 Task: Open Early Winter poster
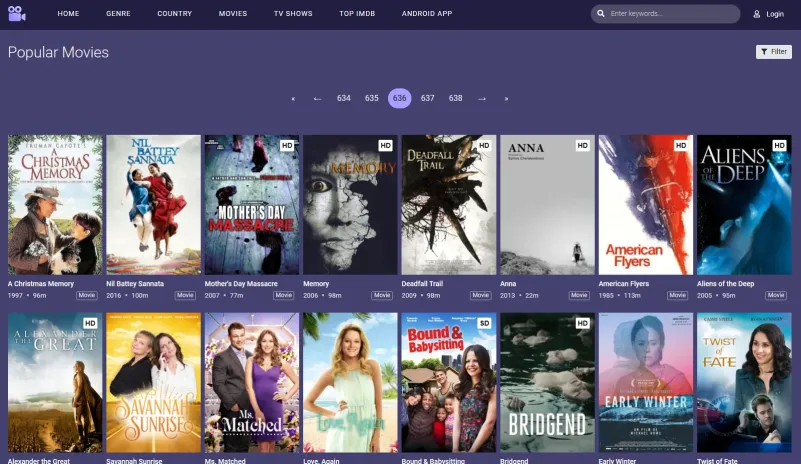[x=646, y=383]
